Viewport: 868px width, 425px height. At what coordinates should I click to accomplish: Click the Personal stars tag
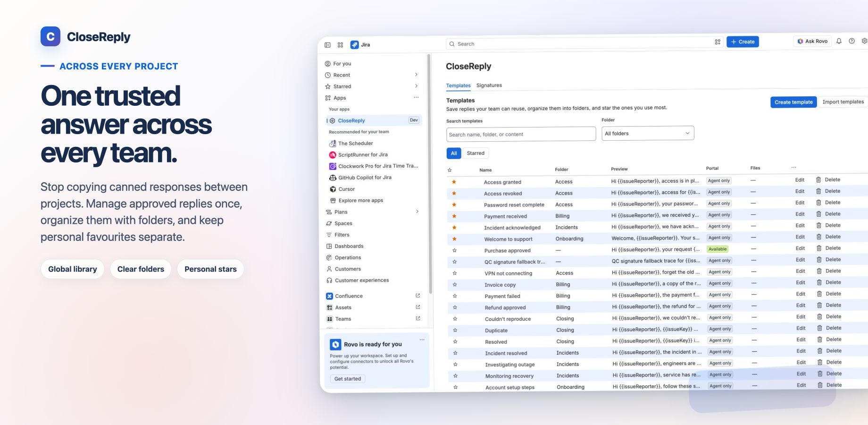[210, 269]
